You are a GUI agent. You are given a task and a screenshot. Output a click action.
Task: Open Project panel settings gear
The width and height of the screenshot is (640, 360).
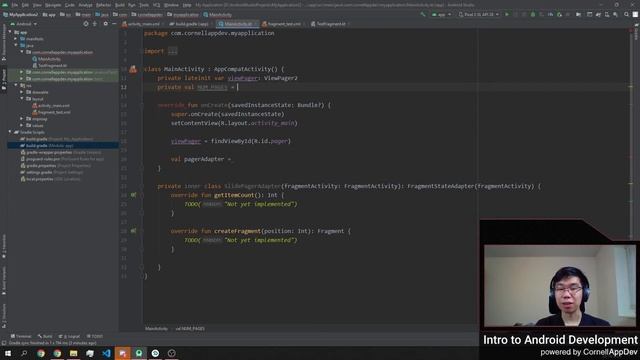105,24
